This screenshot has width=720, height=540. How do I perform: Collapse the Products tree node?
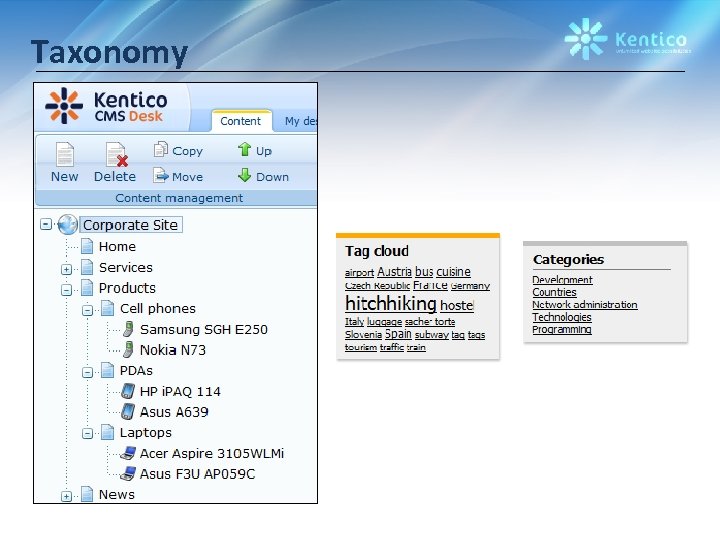pos(67,290)
